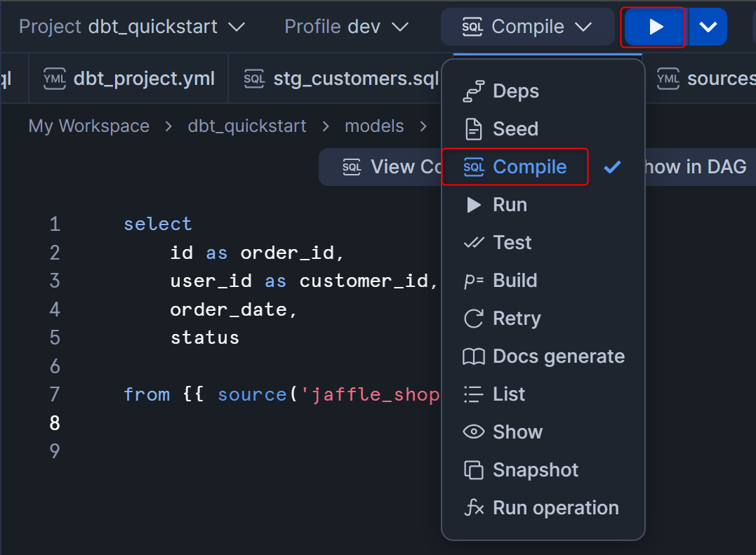Select the checked Compile option
This screenshot has height=555, width=756.
[x=529, y=167]
